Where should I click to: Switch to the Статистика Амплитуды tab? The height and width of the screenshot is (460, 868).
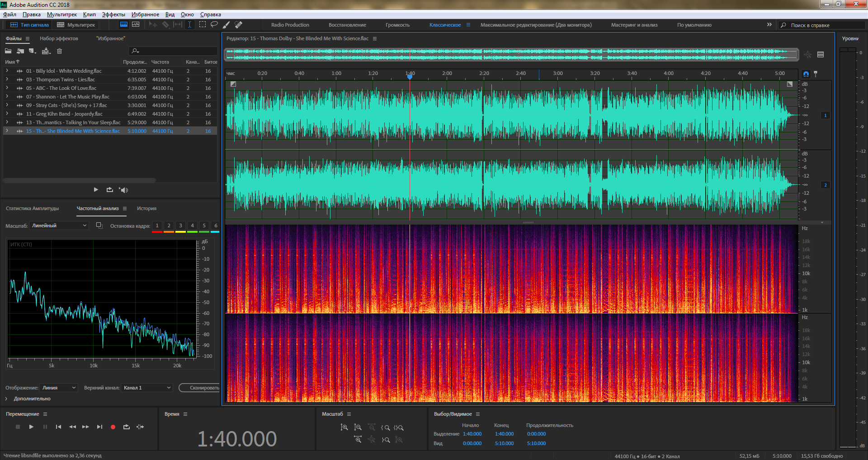click(x=33, y=208)
